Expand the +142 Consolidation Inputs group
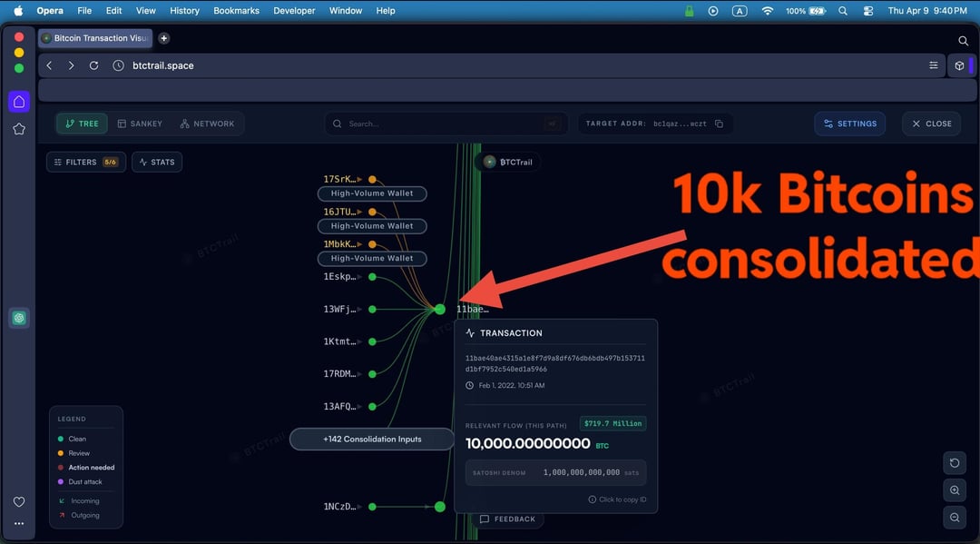 [372, 440]
